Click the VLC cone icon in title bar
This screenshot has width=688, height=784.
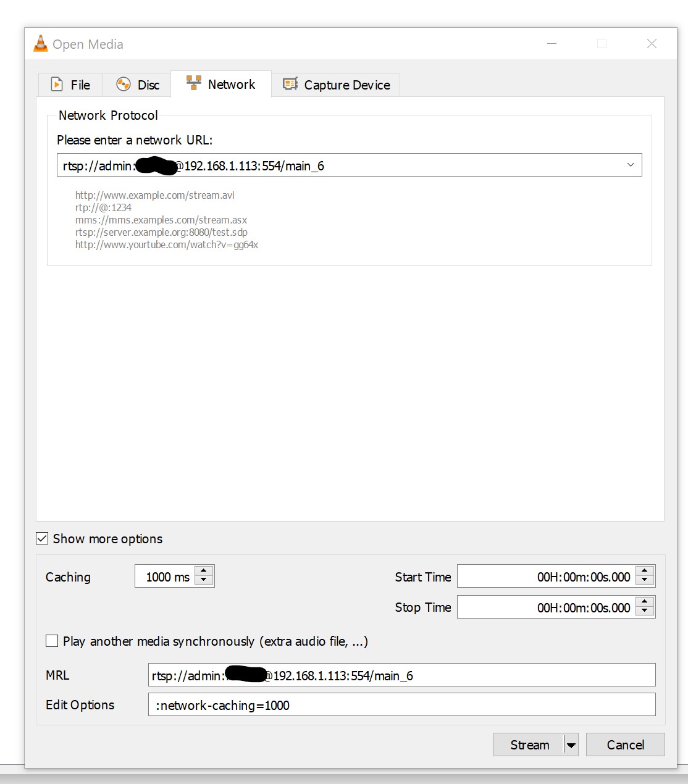40,44
